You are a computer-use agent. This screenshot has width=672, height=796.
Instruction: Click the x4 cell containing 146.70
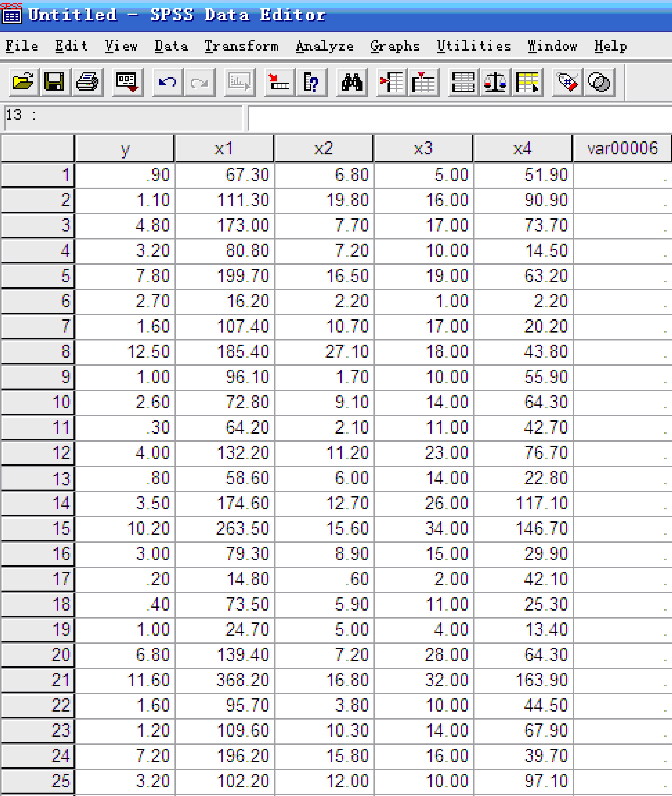523,529
